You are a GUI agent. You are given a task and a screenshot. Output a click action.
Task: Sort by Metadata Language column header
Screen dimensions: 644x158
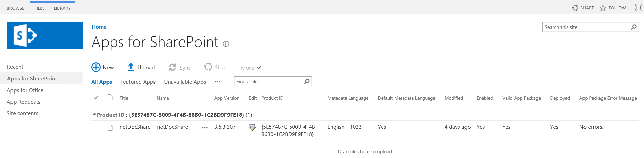[x=348, y=98]
